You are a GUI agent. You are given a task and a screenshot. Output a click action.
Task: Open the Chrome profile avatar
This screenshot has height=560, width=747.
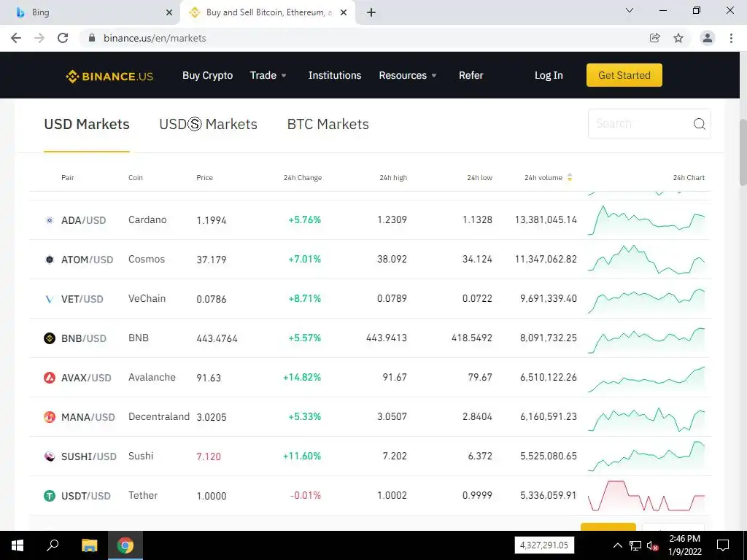pos(708,38)
